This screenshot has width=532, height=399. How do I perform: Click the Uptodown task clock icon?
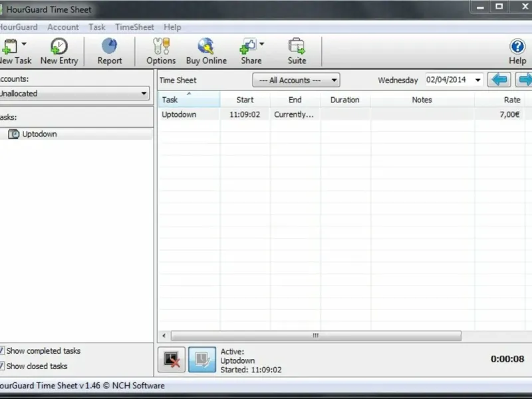[x=13, y=134]
